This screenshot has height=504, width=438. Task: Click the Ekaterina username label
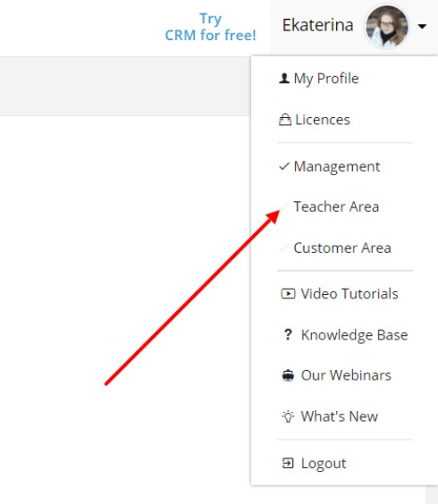tap(317, 25)
